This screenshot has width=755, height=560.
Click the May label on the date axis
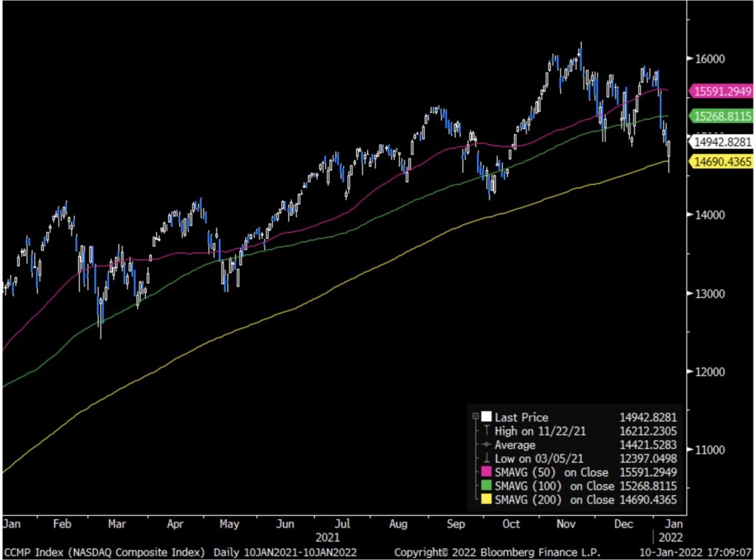(229, 524)
